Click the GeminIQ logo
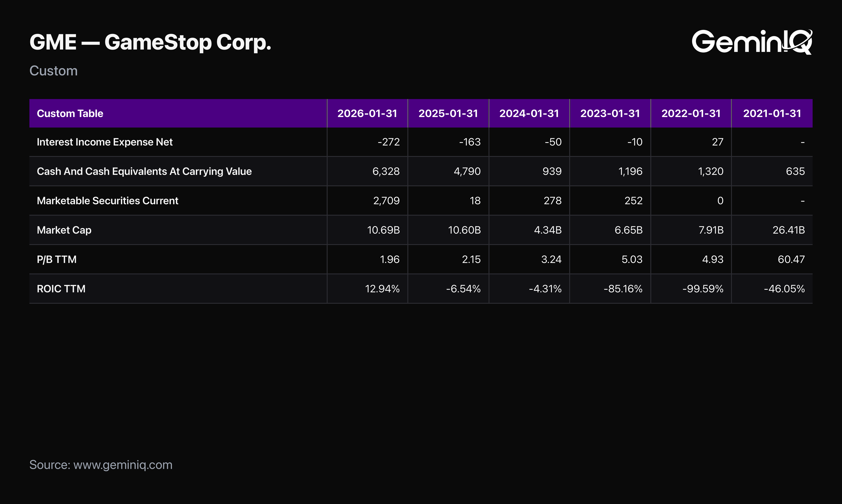The width and height of the screenshot is (842, 504). tap(752, 42)
